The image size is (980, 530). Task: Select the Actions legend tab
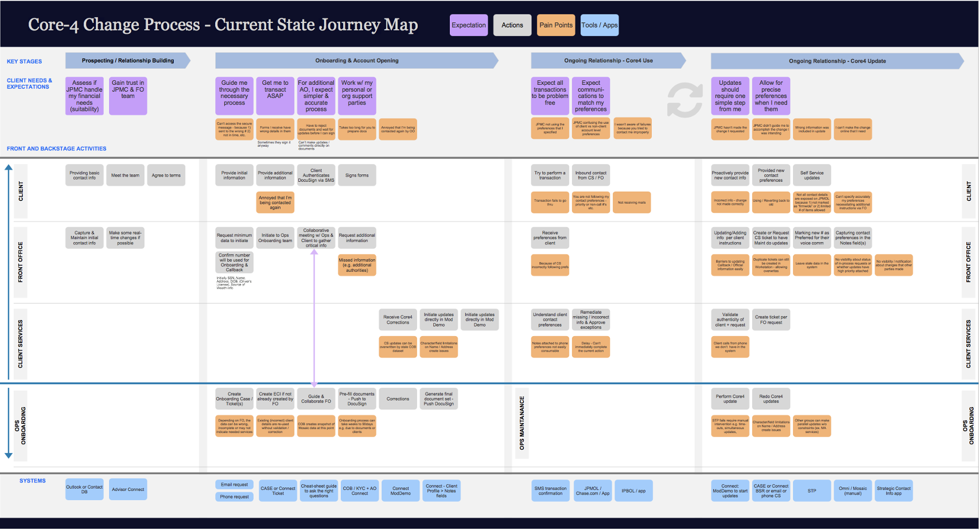[512, 25]
